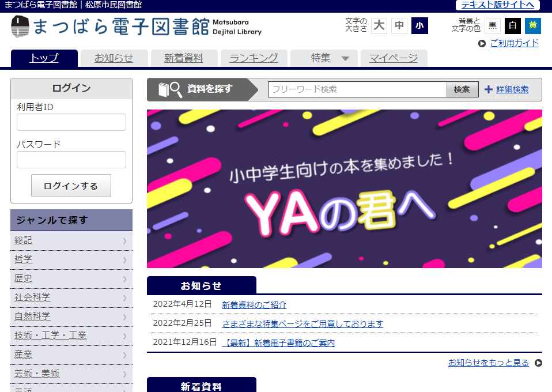Expand the 総記 genre chevron
Image resolution: width=552 pixels, height=392 pixels.
(x=124, y=241)
